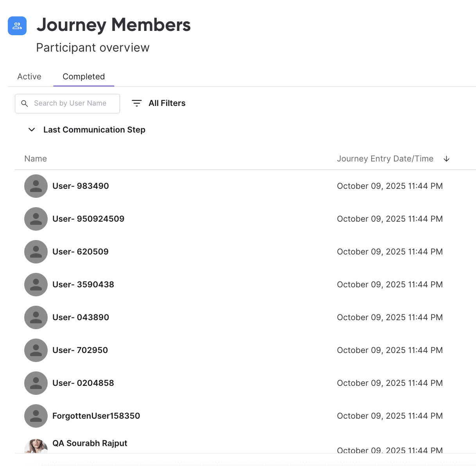The image size is (476, 466).
Task: Click avatar icon of ForgottenUser158350
Action: click(x=36, y=416)
